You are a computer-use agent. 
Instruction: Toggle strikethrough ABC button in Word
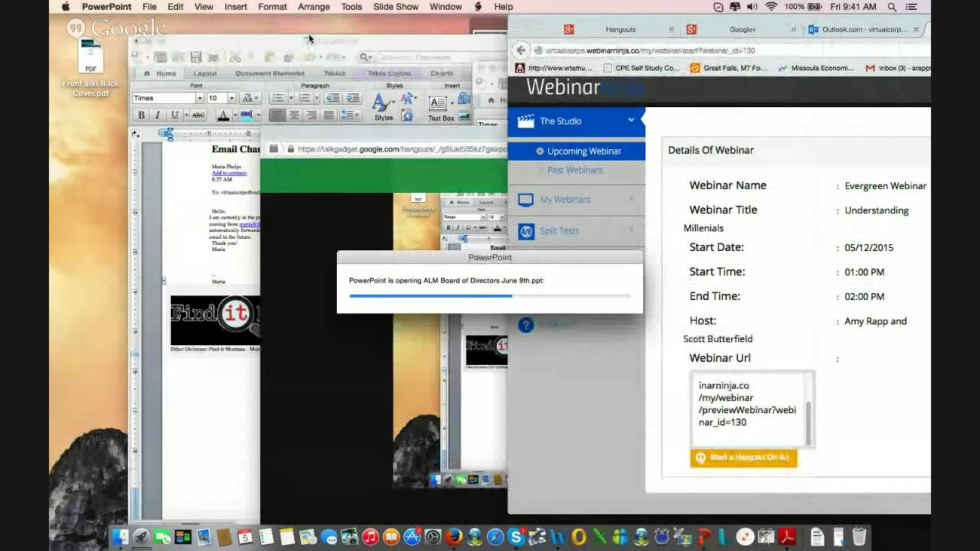click(x=198, y=115)
